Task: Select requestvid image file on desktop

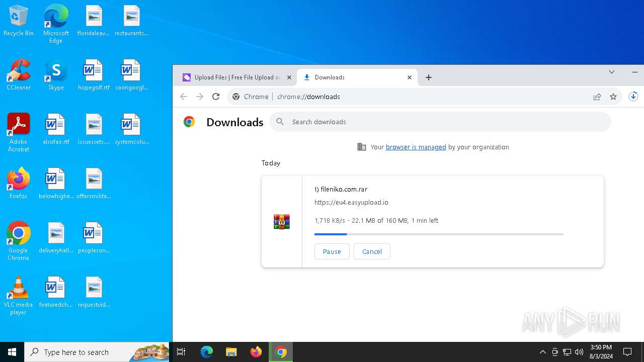Action: coord(94,293)
